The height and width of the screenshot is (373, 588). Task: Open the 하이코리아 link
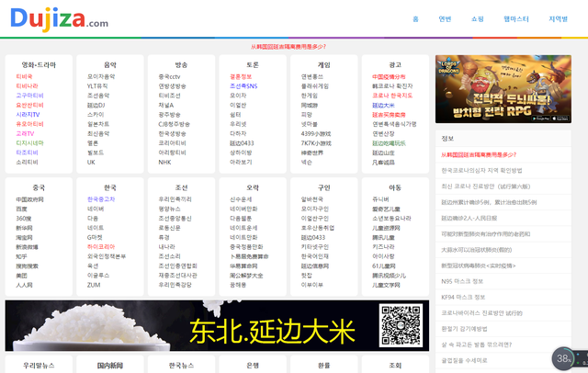click(x=101, y=246)
